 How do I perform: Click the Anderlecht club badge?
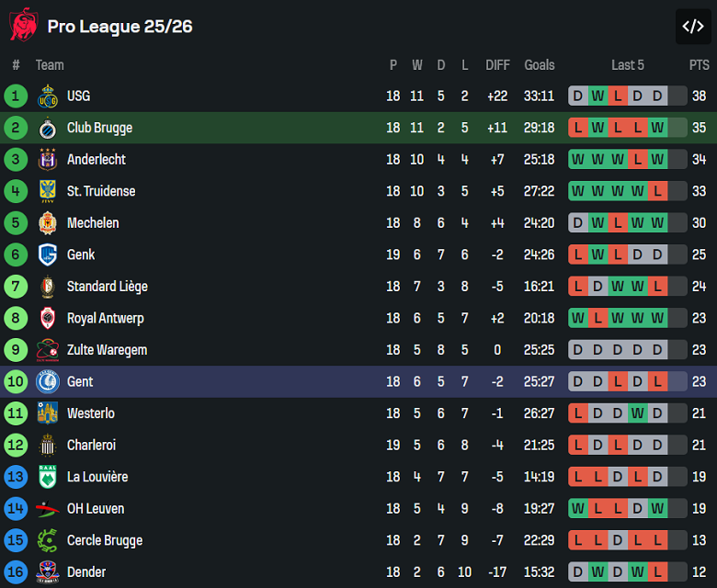tap(48, 159)
